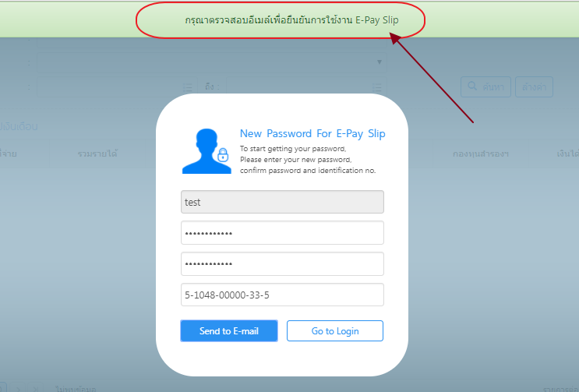Image resolution: width=579 pixels, height=392 pixels.
Task: Click the ค้นหา search button
Action: pos(486,87)
